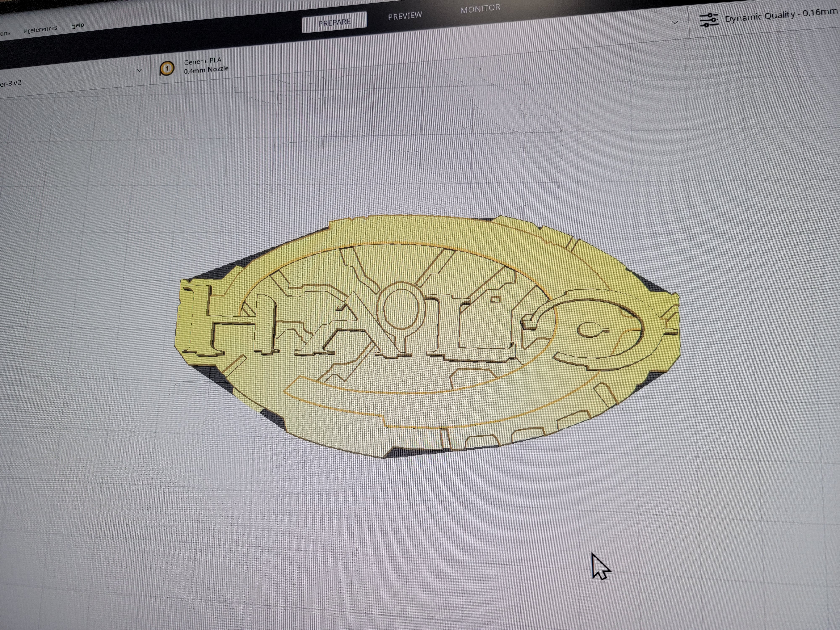Screen dimensions: 840x630
Task: Click chevron left of print settings
Action: [x=675, y=23]
